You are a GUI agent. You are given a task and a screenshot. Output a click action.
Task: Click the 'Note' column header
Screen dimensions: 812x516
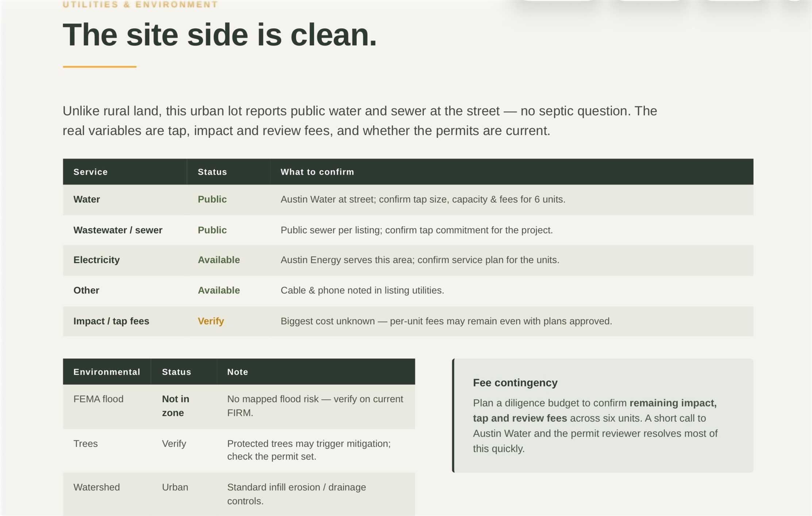click(238, 372)
